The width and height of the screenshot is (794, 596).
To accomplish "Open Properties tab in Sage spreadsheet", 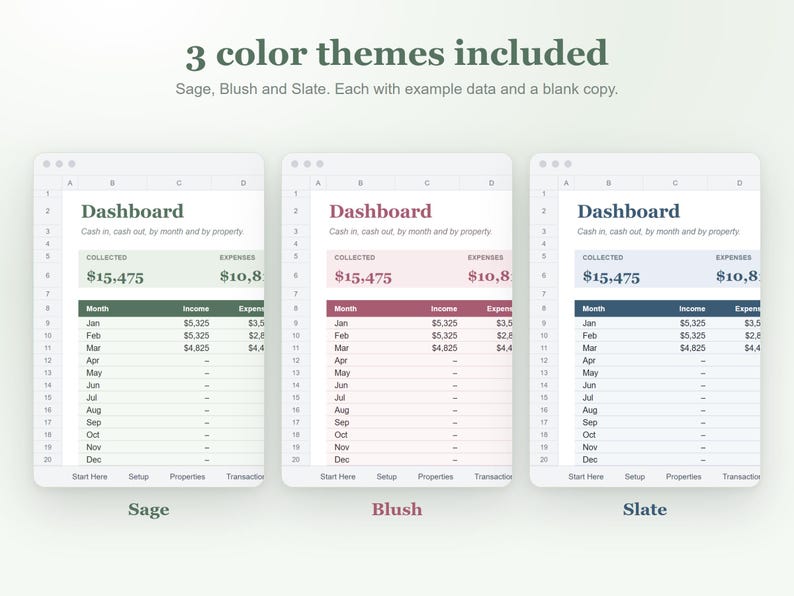I will (187, 476).
